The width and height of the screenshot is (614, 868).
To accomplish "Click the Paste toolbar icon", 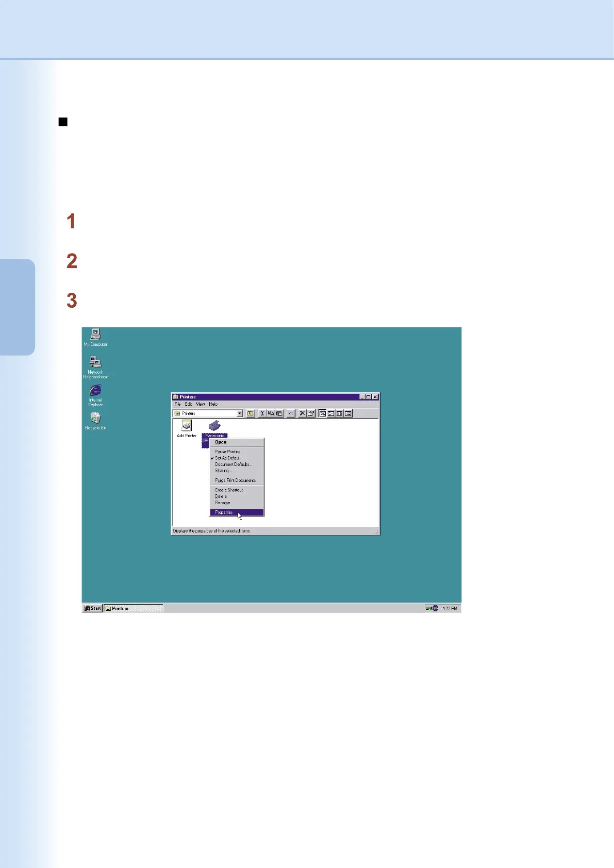I will point(279,413).
